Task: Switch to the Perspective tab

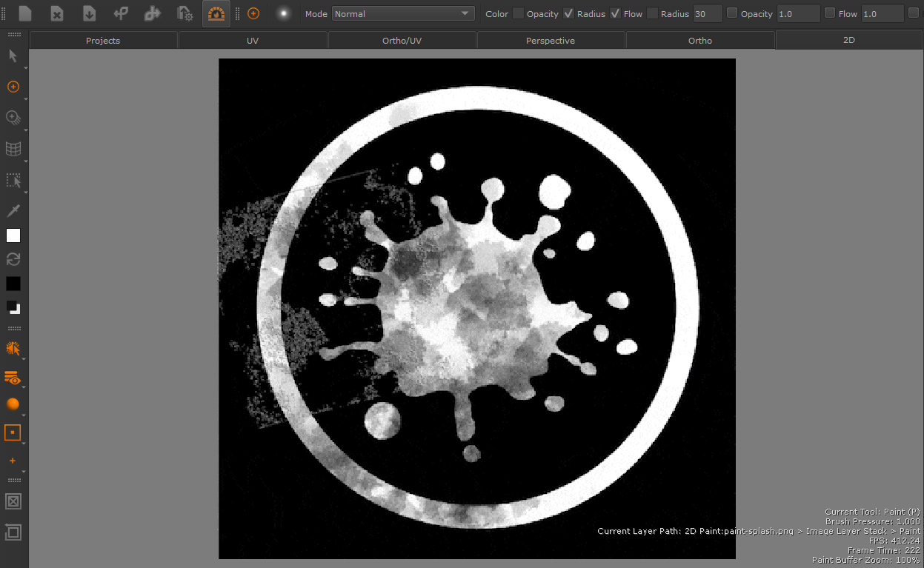Action: click(550, 41)
